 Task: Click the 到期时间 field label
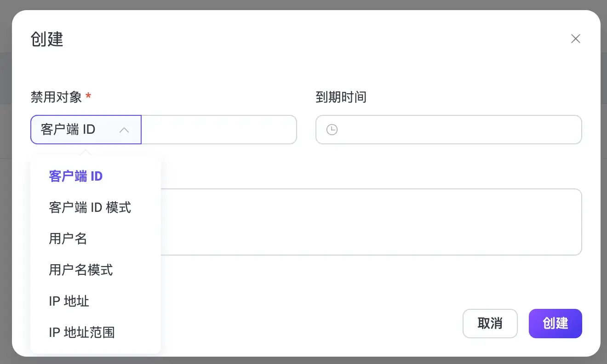pos(341,97)
